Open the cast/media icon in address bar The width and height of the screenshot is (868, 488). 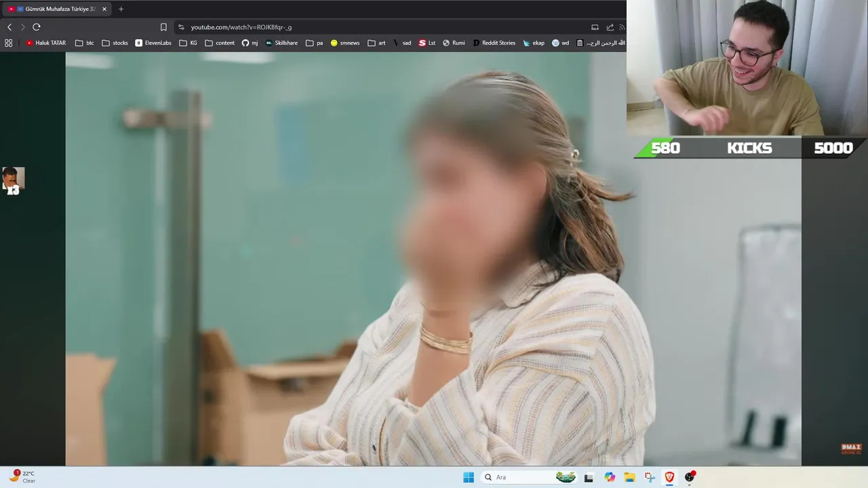coord(595,27)
